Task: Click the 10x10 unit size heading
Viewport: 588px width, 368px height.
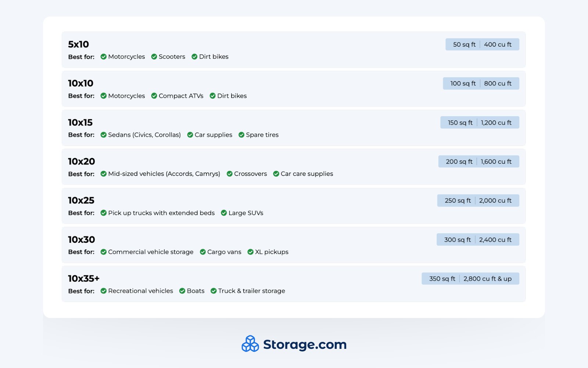Action: coord(80,83)
